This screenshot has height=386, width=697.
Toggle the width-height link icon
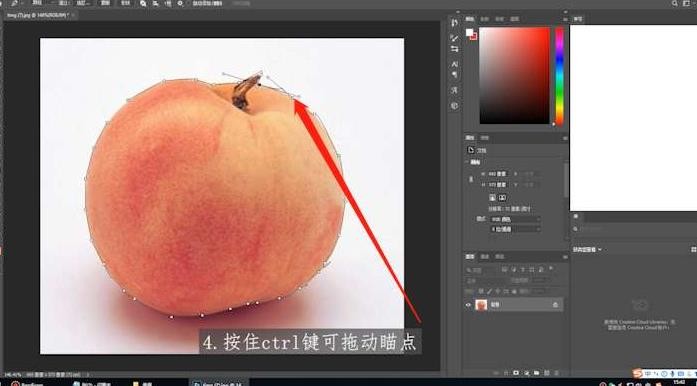[471, 179]
